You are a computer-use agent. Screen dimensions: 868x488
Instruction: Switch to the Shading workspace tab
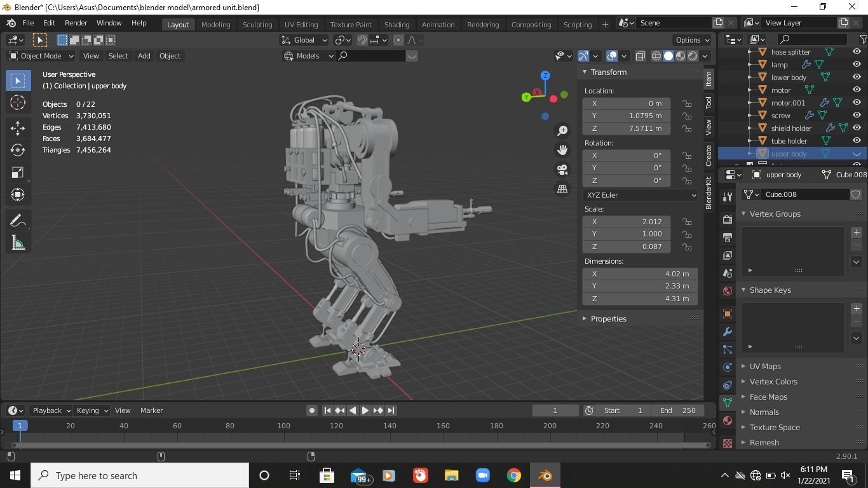pos(397,24)
